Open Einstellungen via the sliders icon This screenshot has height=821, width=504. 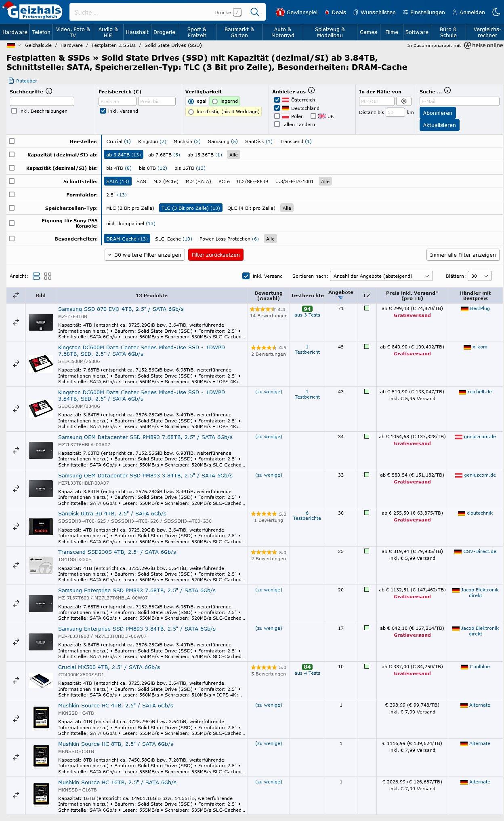(x=405, y=12)
